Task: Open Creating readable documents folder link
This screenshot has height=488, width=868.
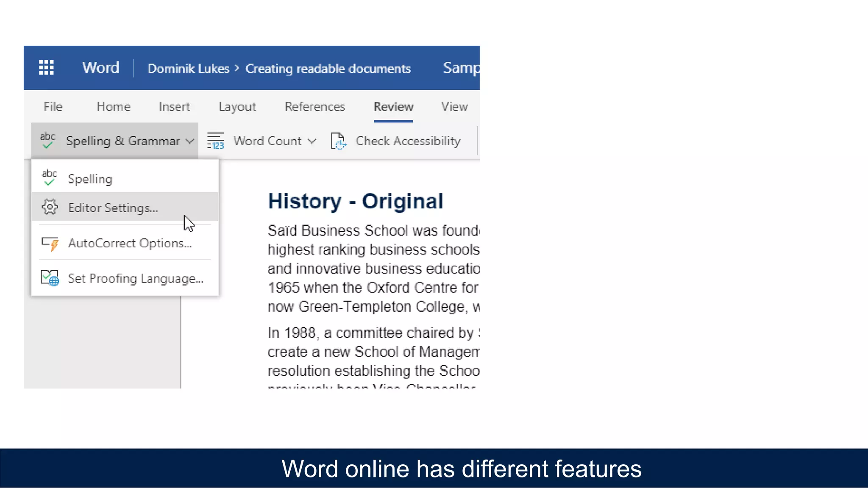Action: (x=328, y=68)
